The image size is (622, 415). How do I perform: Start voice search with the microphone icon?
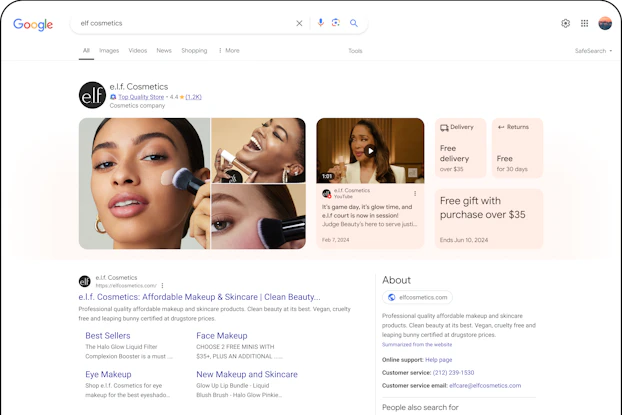(321, 23)
